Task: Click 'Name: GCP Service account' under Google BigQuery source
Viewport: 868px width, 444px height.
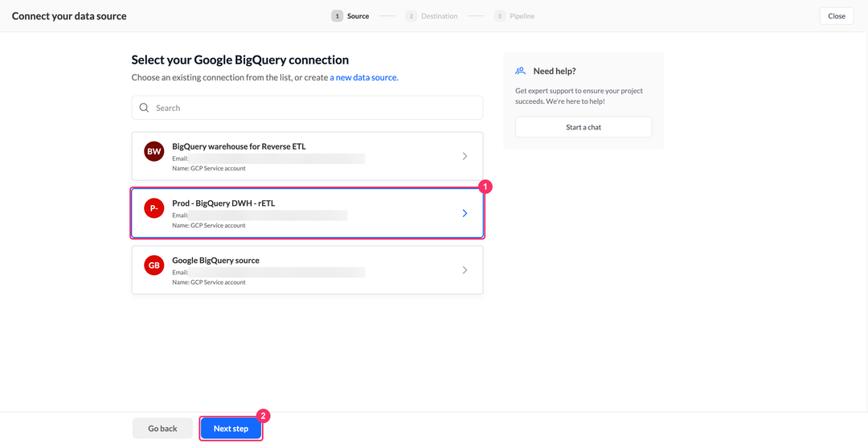Action: click(209, 282)
